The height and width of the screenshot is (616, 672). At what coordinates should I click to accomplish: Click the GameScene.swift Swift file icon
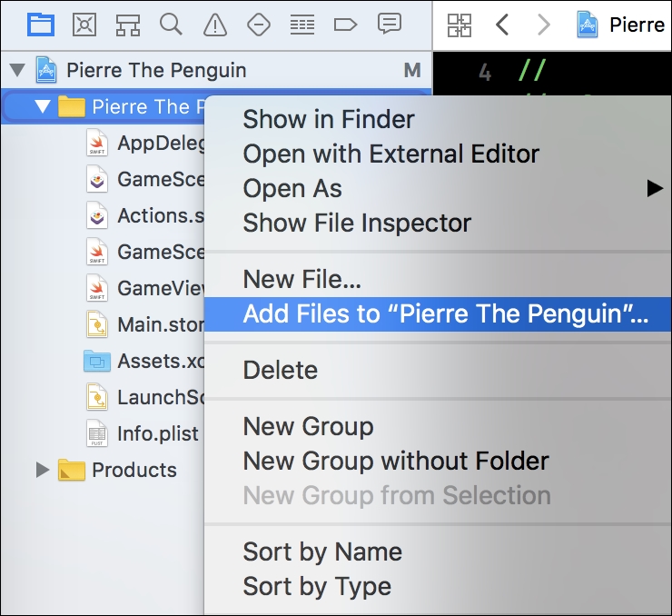[97, 252]
